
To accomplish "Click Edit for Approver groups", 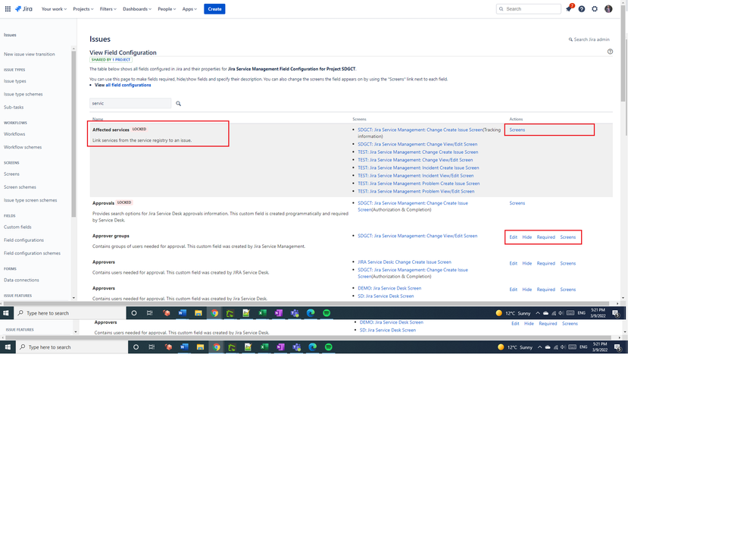I will (513, 237).
